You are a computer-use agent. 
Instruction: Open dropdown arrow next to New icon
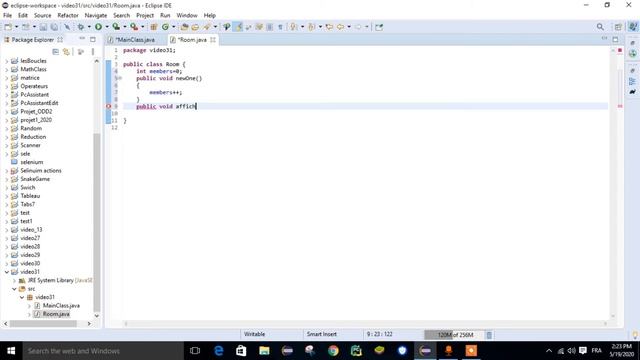16,27
